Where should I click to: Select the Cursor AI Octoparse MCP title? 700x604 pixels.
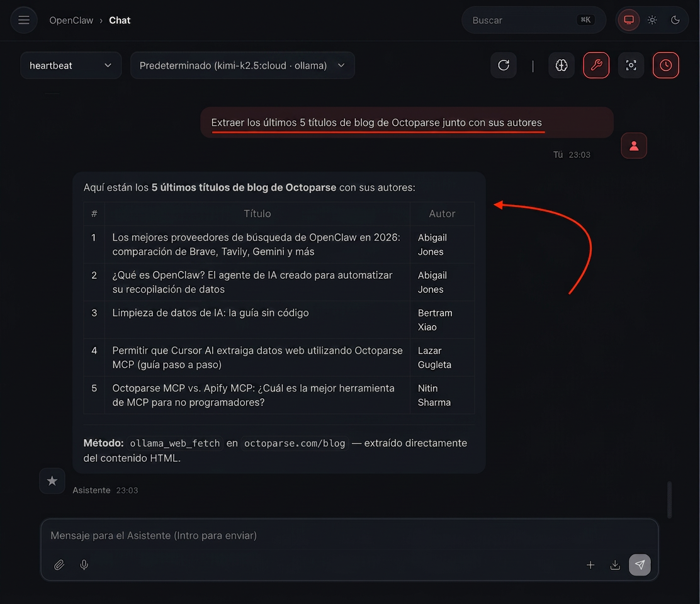click(257, 357)
